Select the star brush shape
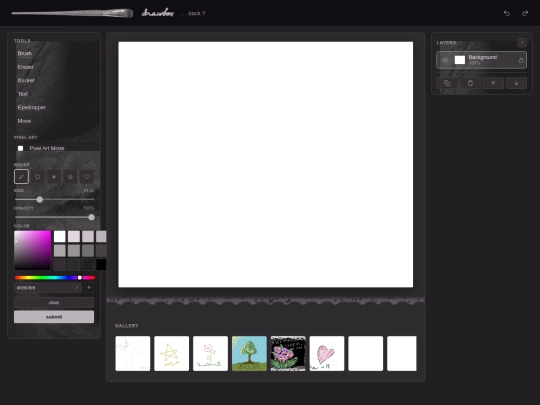Viewport: 540px width, 405px height. tap(70, 177)
